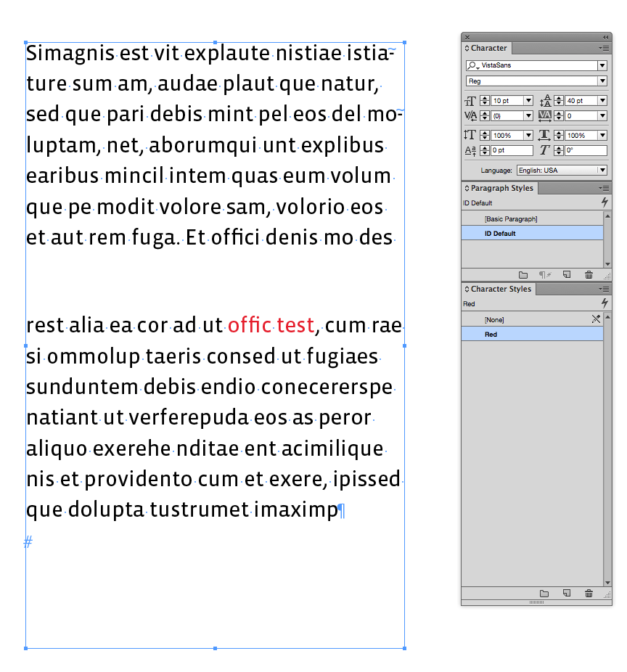The height and width of the screenshot is (672, 627).
Task: Click the Character Styles scroll up arrow
Action: coord(607,316)
